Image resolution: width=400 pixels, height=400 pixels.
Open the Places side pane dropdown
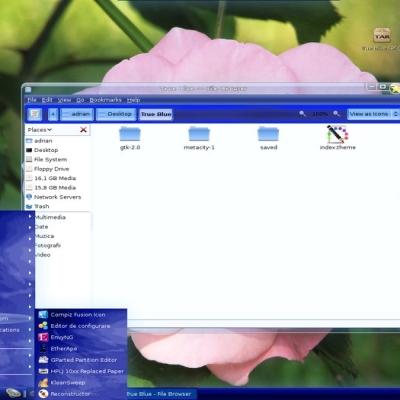(x=40, y=130)
